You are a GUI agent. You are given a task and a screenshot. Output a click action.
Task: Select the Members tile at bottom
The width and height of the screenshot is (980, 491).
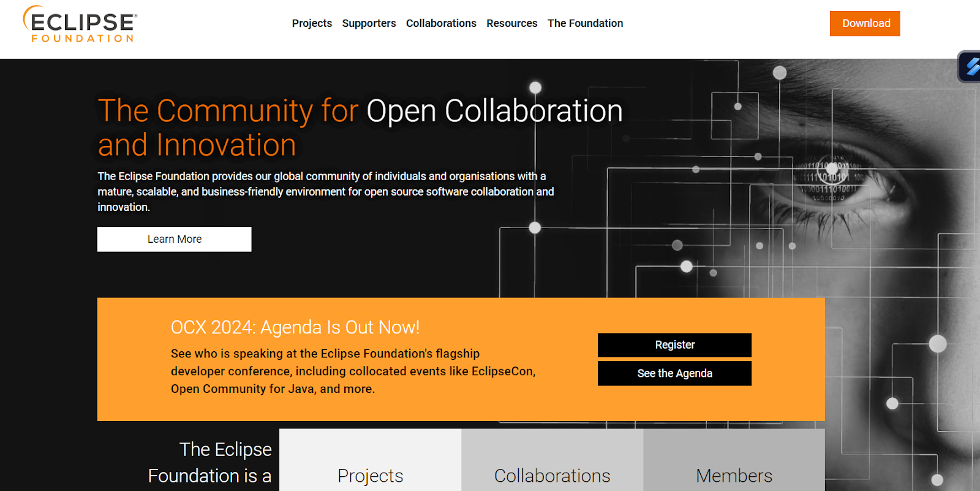734,460
